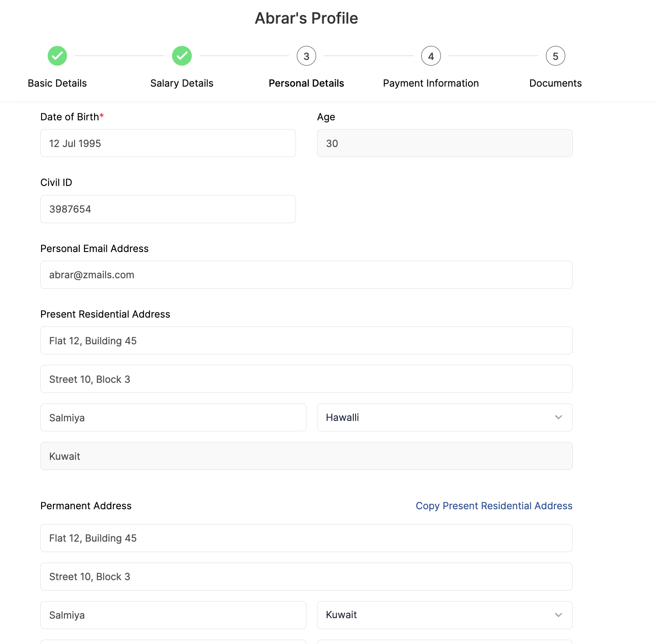Image resolution: width=655 pixels, height=644 pixels.
Task: Go to Salary Details step
Action: (x=182, y=83)
